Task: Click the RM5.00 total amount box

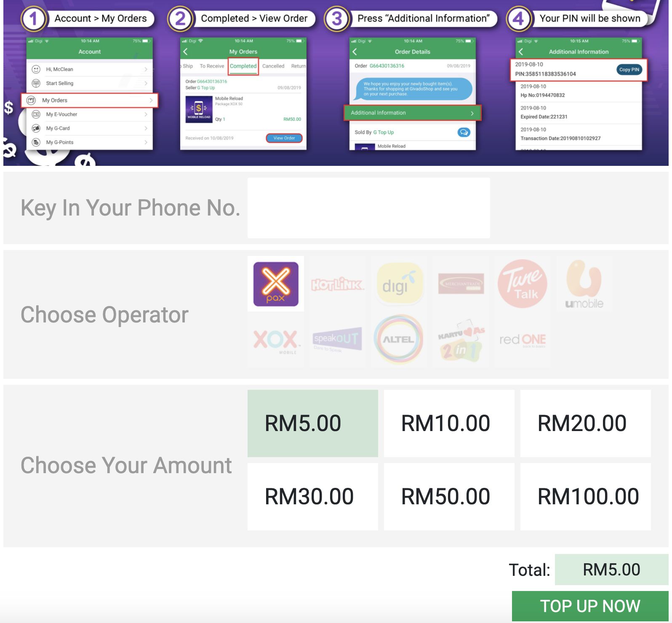Action: pos(612,570)
